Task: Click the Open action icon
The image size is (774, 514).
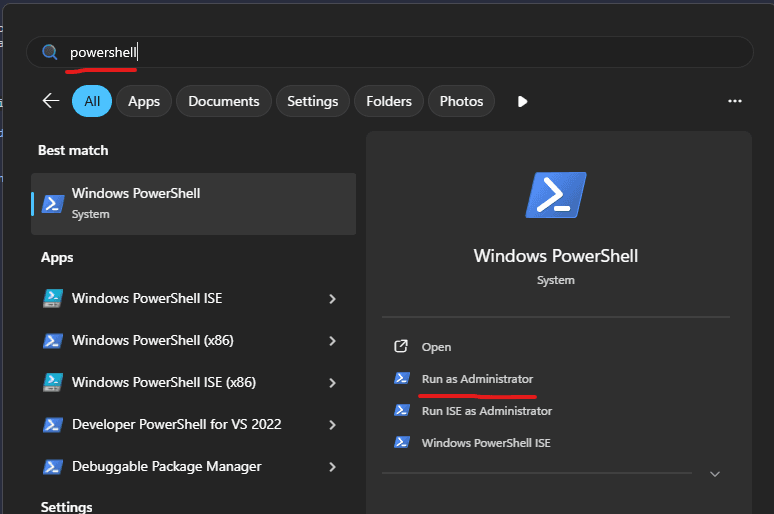Action: point(401,347)
